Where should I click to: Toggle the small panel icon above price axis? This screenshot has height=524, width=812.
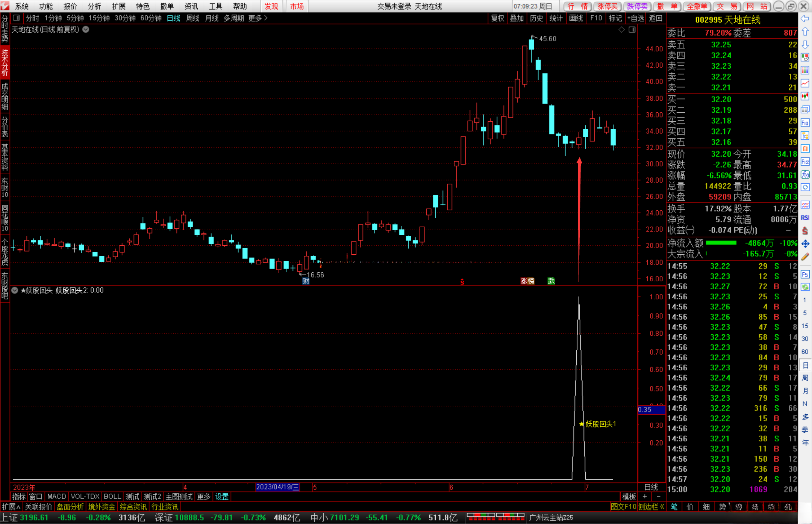point(632,29)
